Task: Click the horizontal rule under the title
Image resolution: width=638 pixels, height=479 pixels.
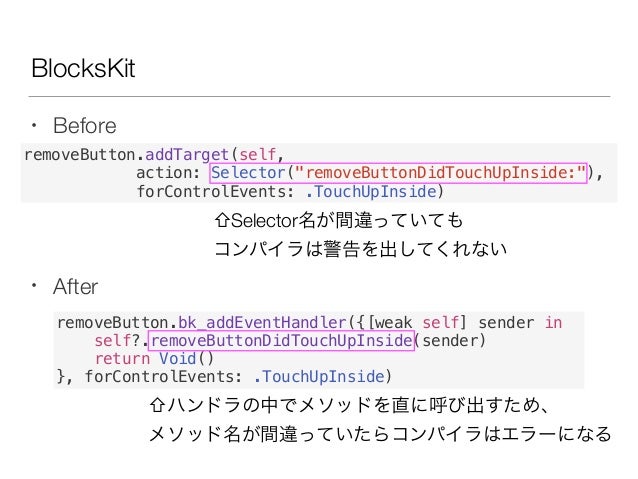Action: click(319, 96)
